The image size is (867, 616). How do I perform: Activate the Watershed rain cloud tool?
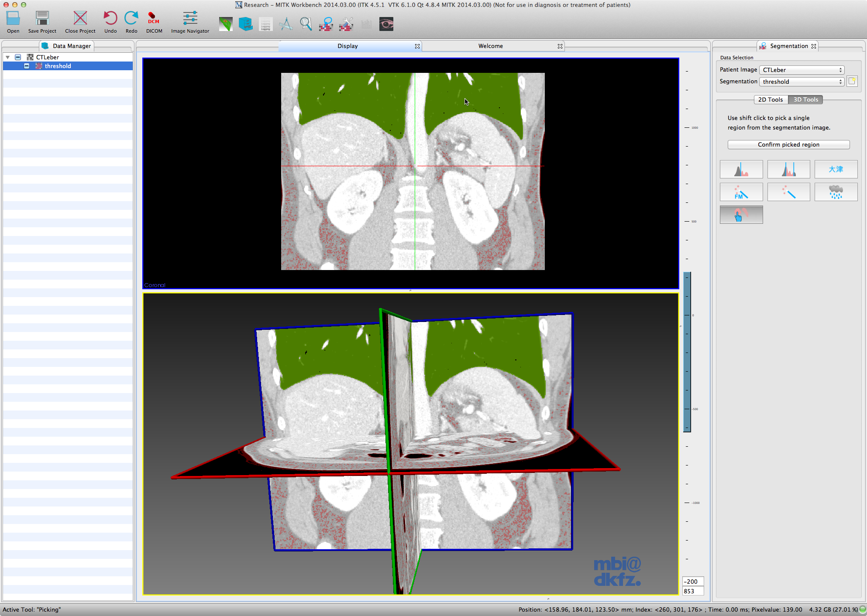(x=836, y=192)
